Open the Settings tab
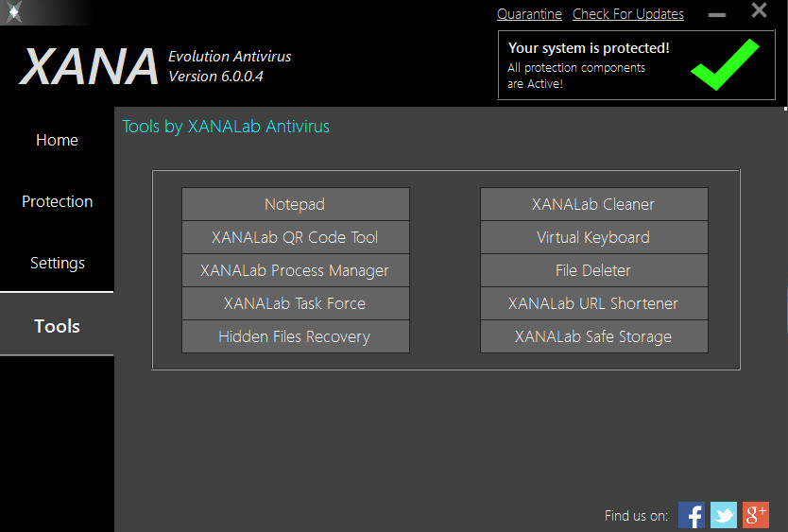 [x=57, y=263]
